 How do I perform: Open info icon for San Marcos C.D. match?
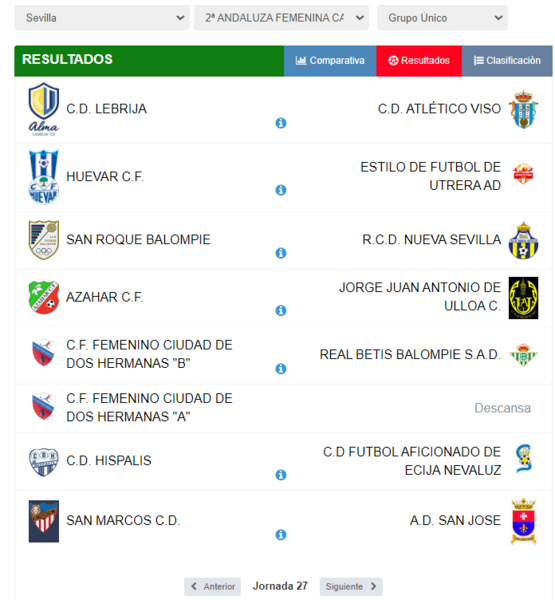[x=281, y=535]
